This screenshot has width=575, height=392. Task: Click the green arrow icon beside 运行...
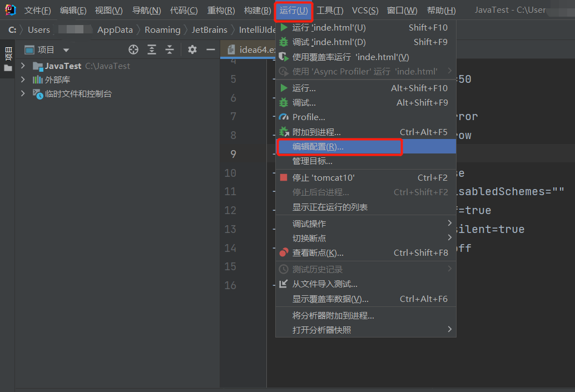pos(284,88)
